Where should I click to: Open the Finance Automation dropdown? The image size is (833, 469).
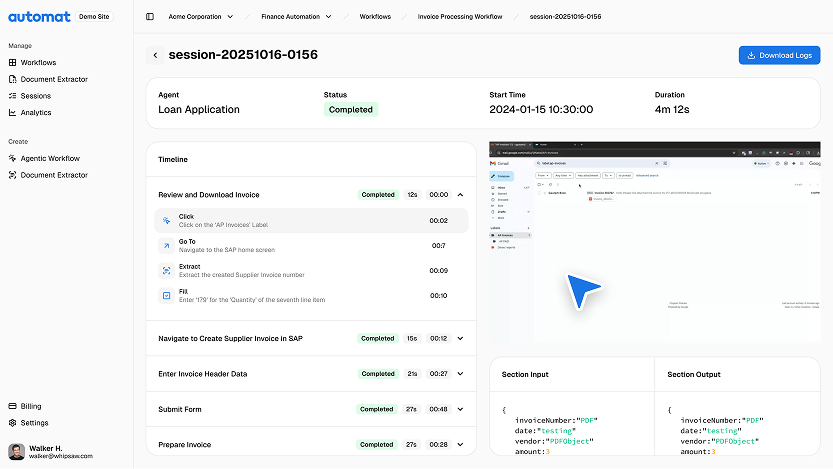point(296,16)
